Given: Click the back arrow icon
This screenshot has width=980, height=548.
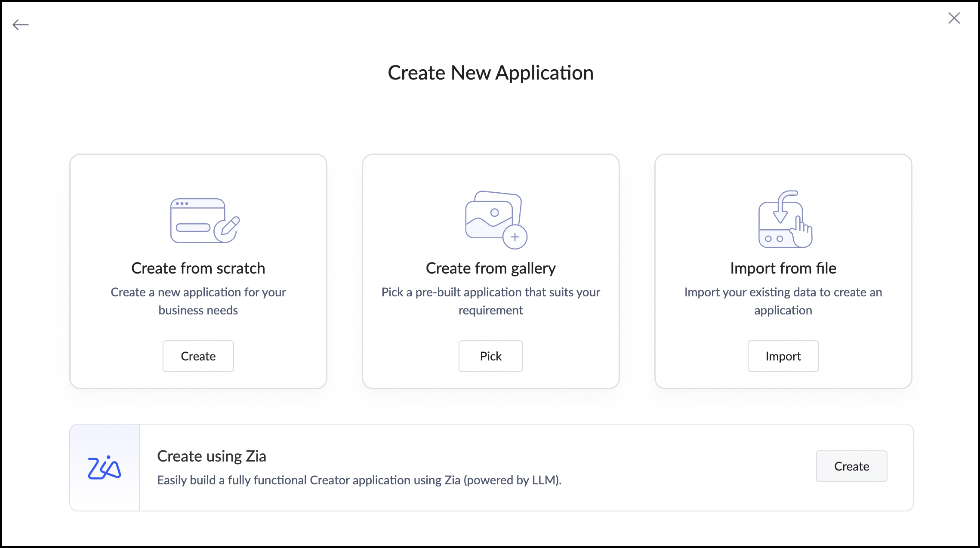Looking at the screenshot, I should pyautogui.click(x=21, y=25).
